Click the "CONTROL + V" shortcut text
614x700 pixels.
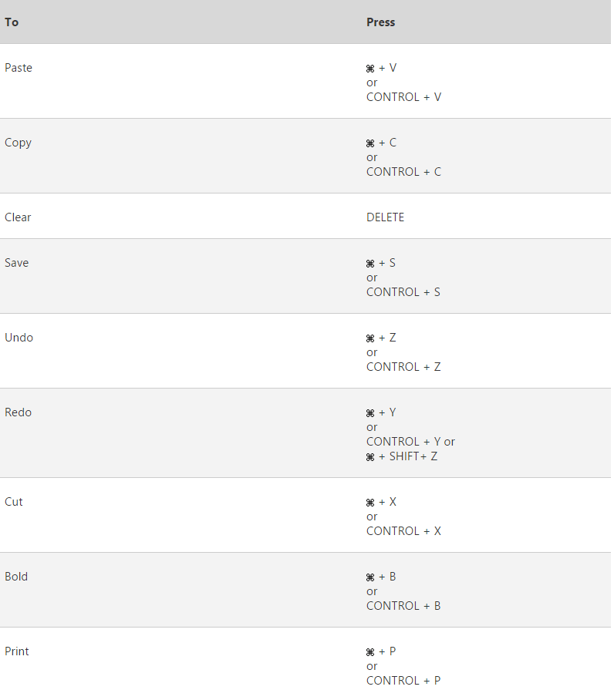[x=403, y=97]
